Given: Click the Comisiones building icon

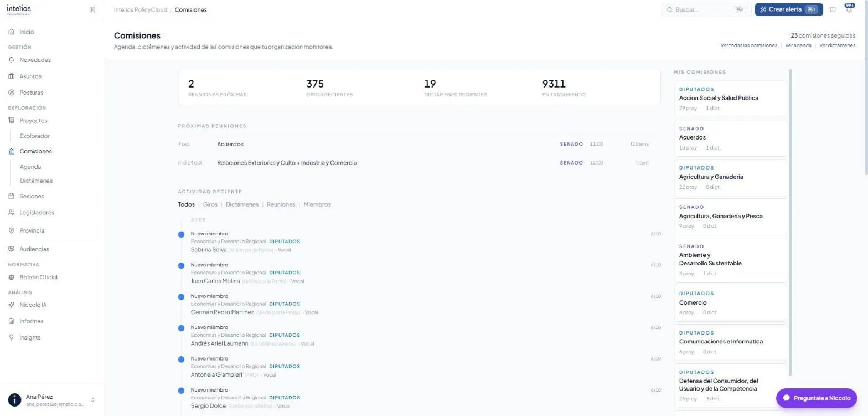Looking at the screenshot, I should click(12, 151).
